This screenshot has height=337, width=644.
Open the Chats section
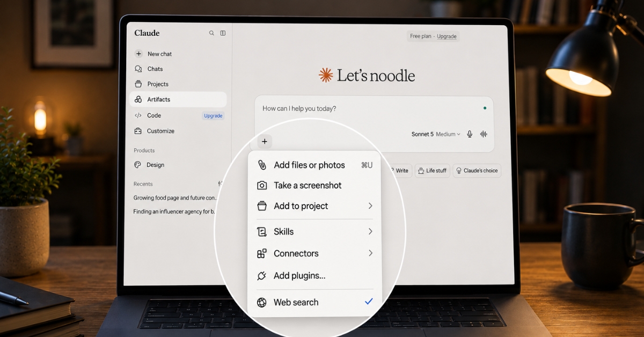pos(149,69)
